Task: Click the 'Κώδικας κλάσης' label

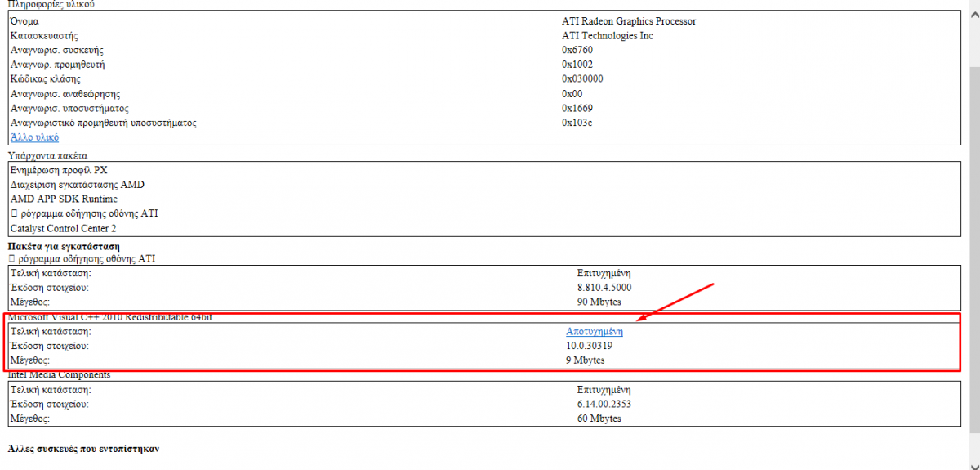Action: [45, 79]
